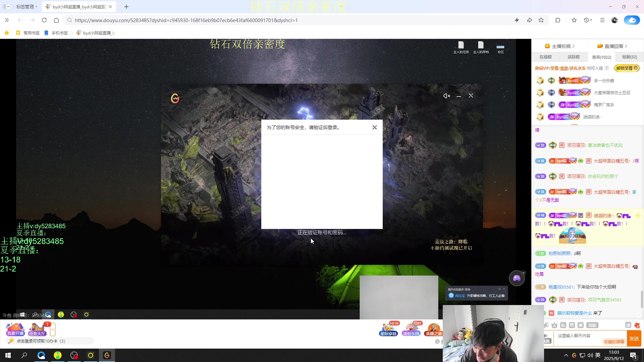The height and width of the screenshot is (362, 644).
Task: Open 星际穿越 activity icon
Action: point(388,329)
